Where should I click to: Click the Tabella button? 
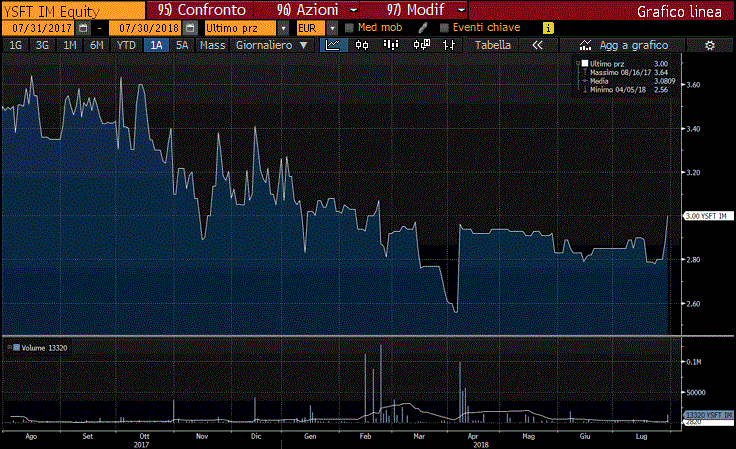point(492,46)
